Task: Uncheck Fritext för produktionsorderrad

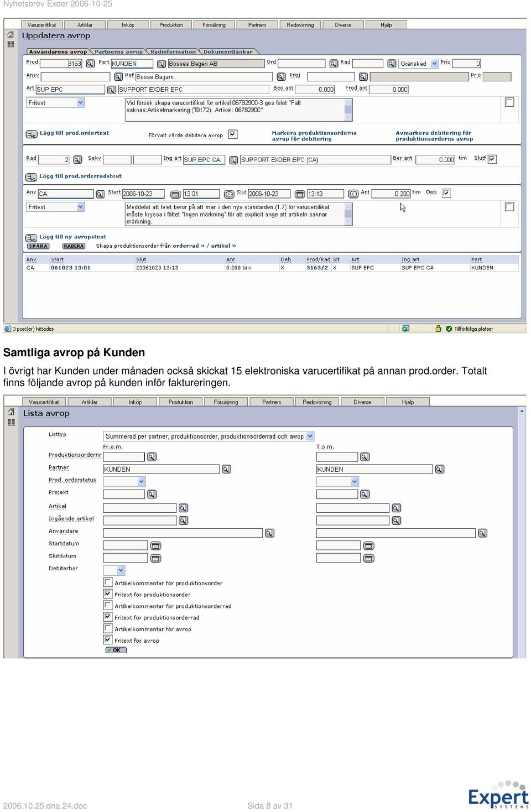Action: [108, 617]
